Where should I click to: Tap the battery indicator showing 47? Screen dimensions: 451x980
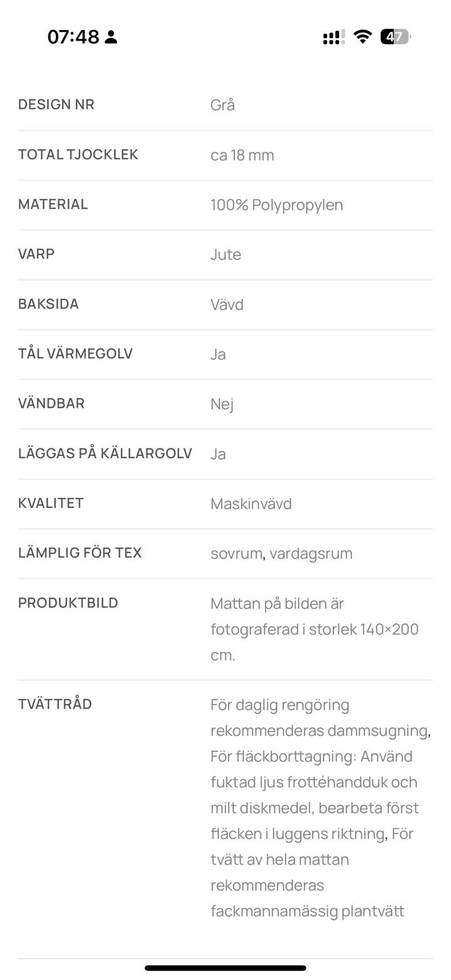pyautogui.click(x=395, y=36)
